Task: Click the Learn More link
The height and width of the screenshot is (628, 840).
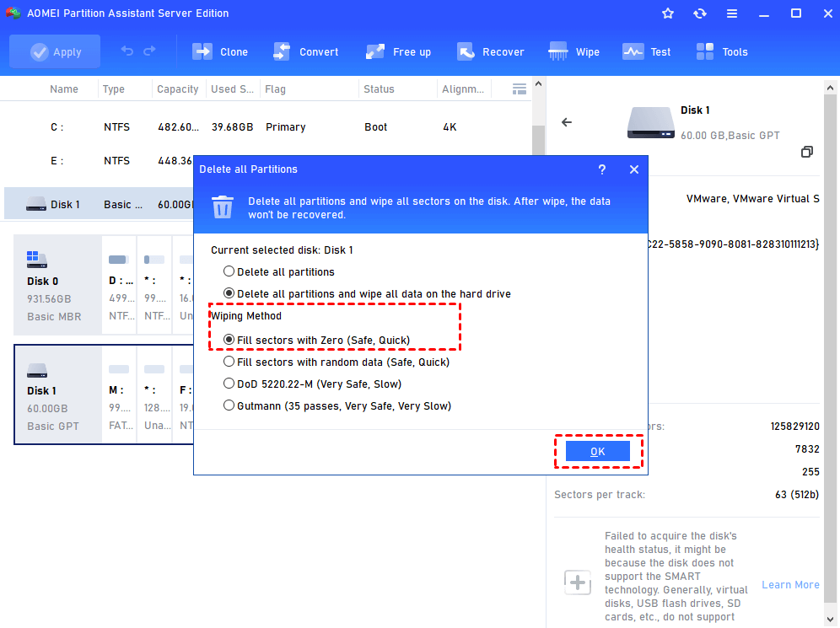Action: [790, 585]
